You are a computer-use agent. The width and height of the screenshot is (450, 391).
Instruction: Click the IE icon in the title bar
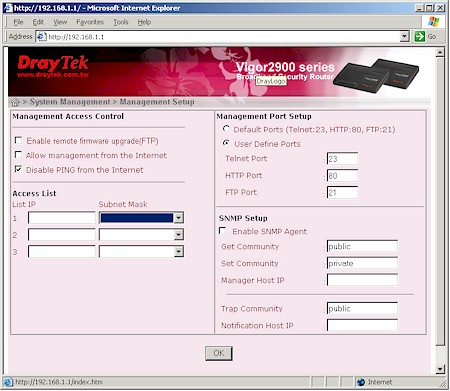[x=8, y=8]
